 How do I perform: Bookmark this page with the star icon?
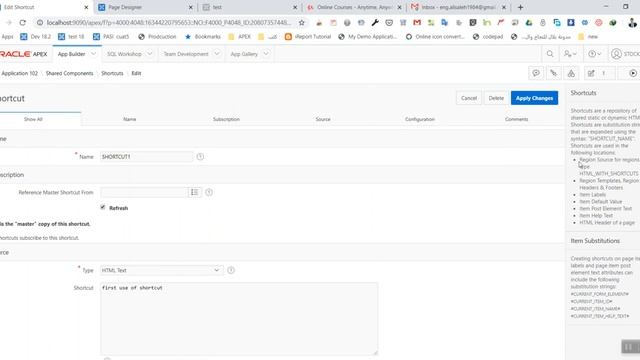[302, 22]
